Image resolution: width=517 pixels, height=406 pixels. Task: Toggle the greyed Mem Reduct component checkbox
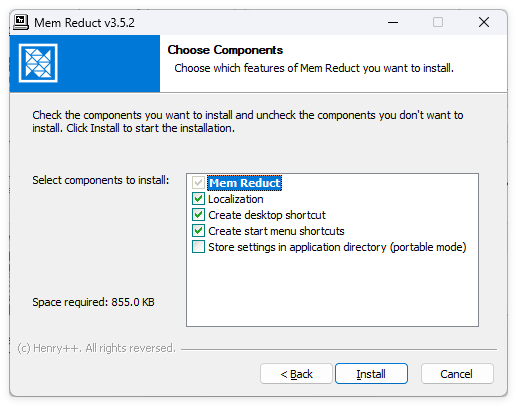point(198,183)
